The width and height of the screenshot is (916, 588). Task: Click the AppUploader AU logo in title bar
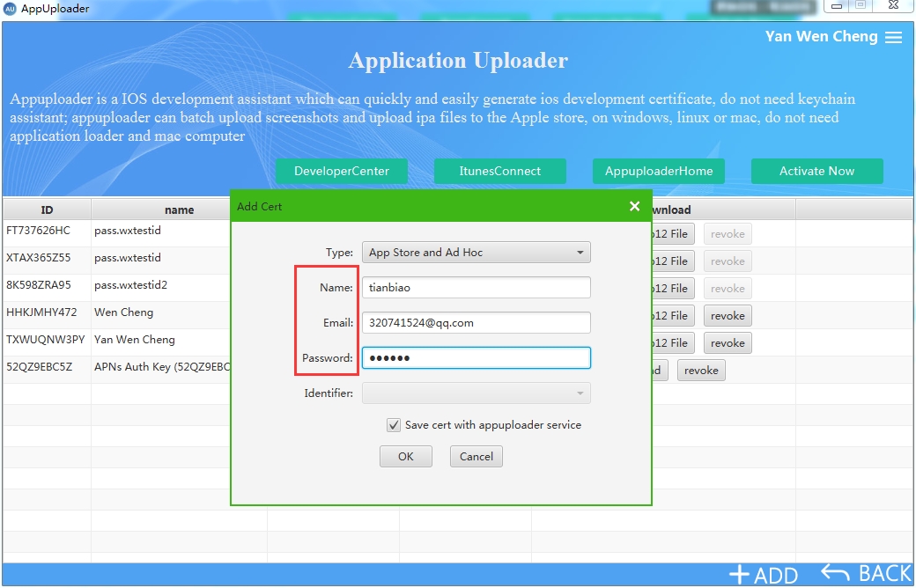10,9
